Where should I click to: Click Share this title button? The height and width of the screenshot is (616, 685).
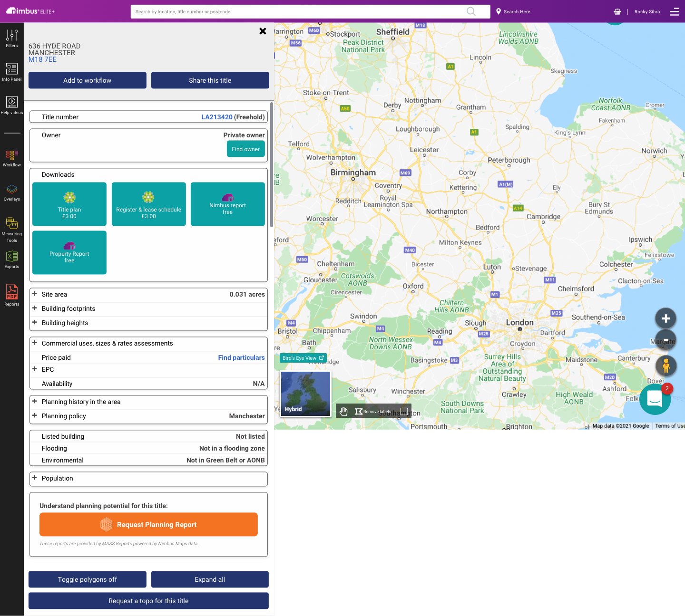[x=210, y=80]
